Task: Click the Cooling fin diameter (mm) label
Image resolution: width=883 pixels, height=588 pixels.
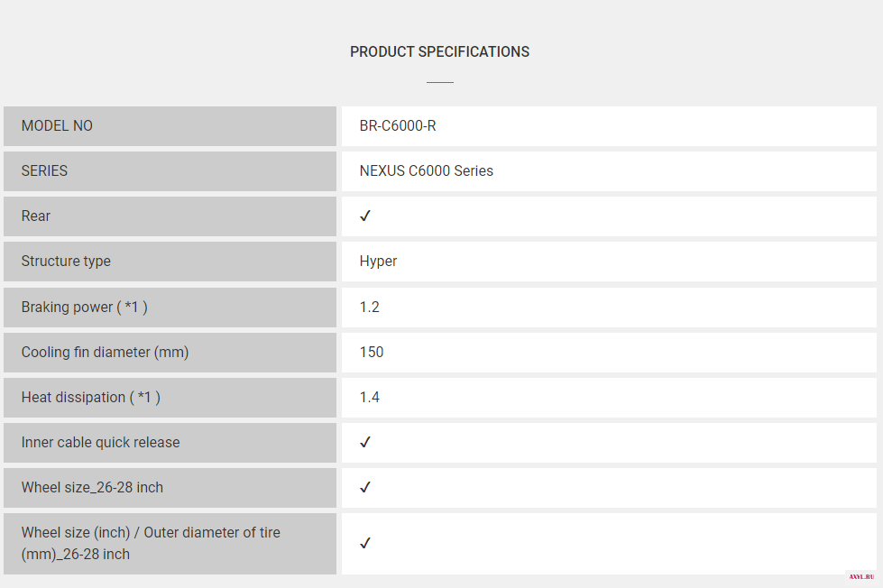Action: click(105, 352)
